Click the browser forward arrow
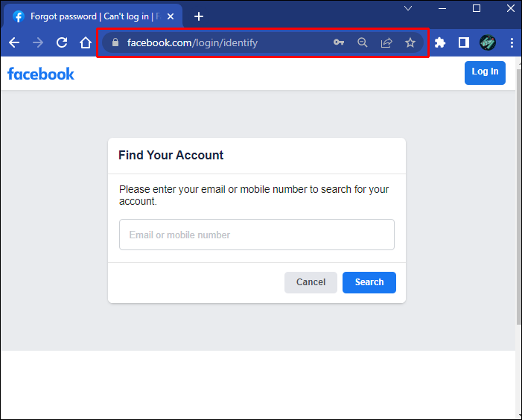 tap(38, 42)
